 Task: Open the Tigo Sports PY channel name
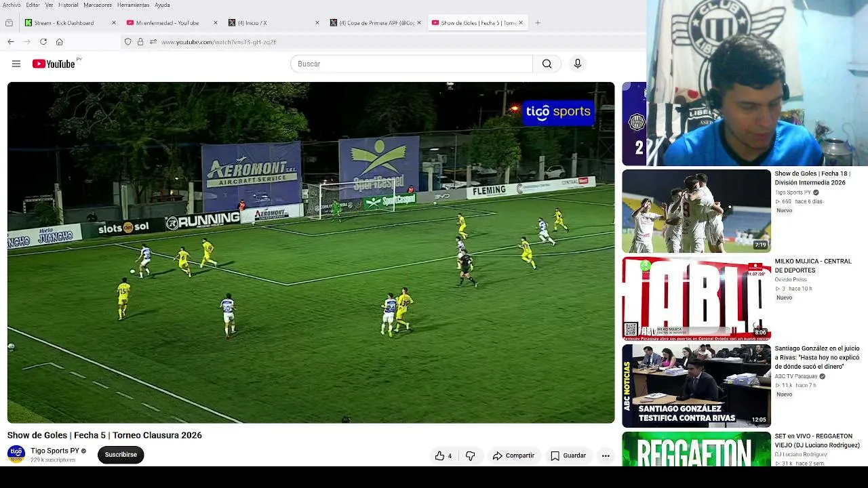click(x=55, y=451)
